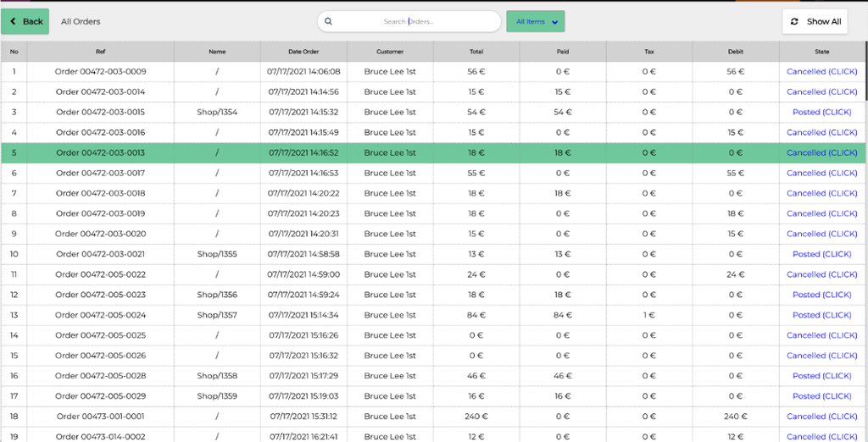Click Posted link for order 00472-003-0015
The image size is (868, 442).
821,112
